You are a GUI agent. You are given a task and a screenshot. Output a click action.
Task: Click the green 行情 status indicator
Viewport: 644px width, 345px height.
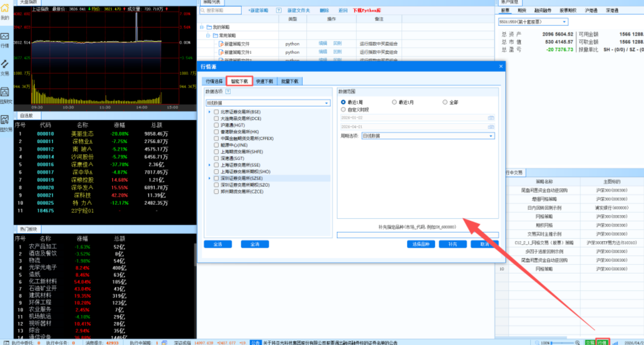[602, 342]
